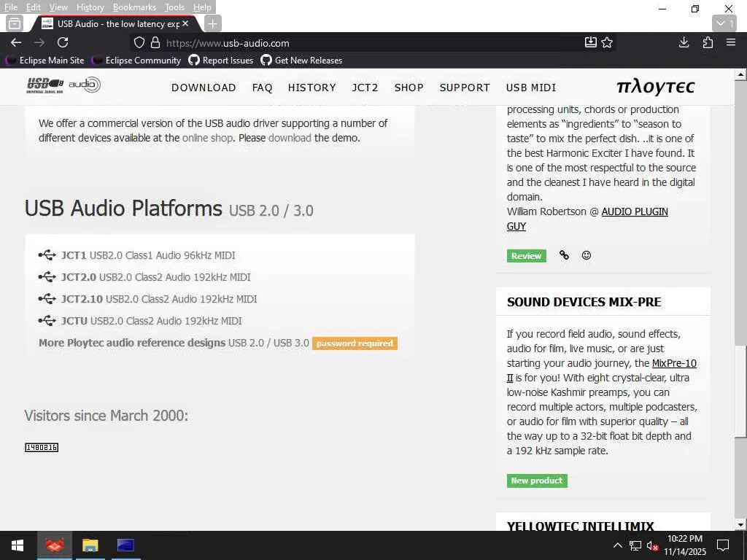Open the History menu
The image size is (747, 560).
90,7
